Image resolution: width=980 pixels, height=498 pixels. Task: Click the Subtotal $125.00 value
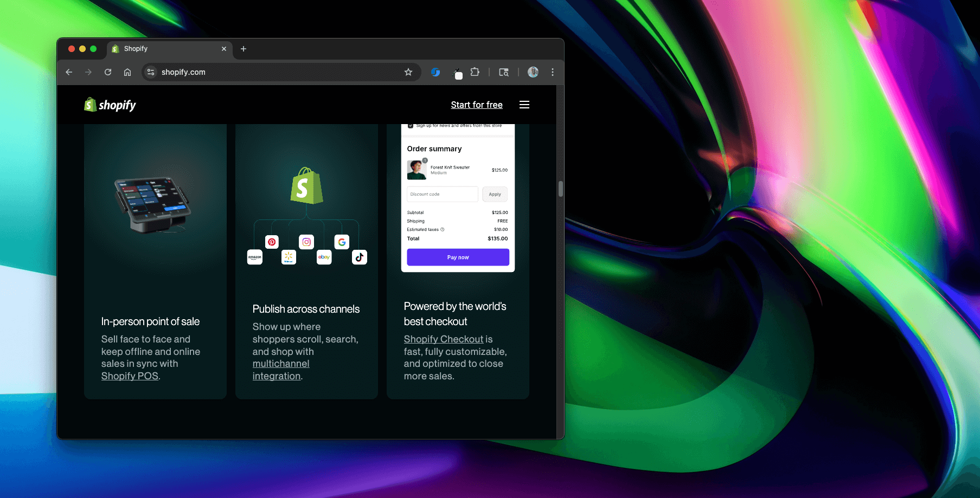pos(500,212)
